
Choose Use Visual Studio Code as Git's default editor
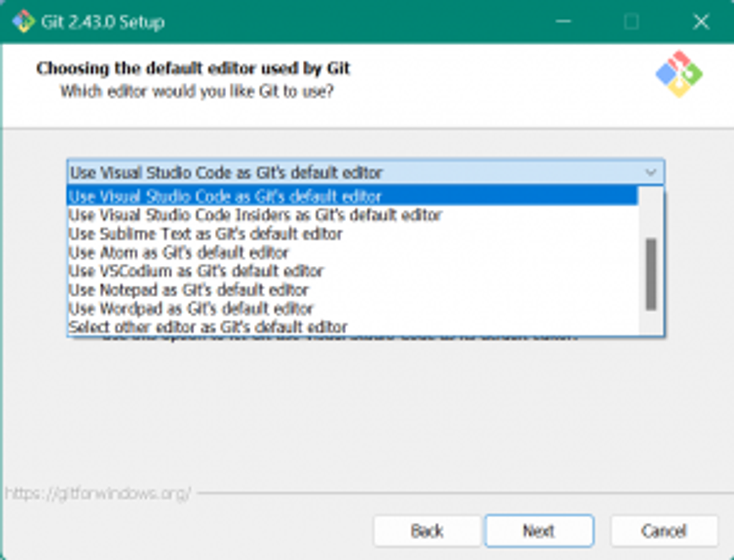[x=353, y=196]
